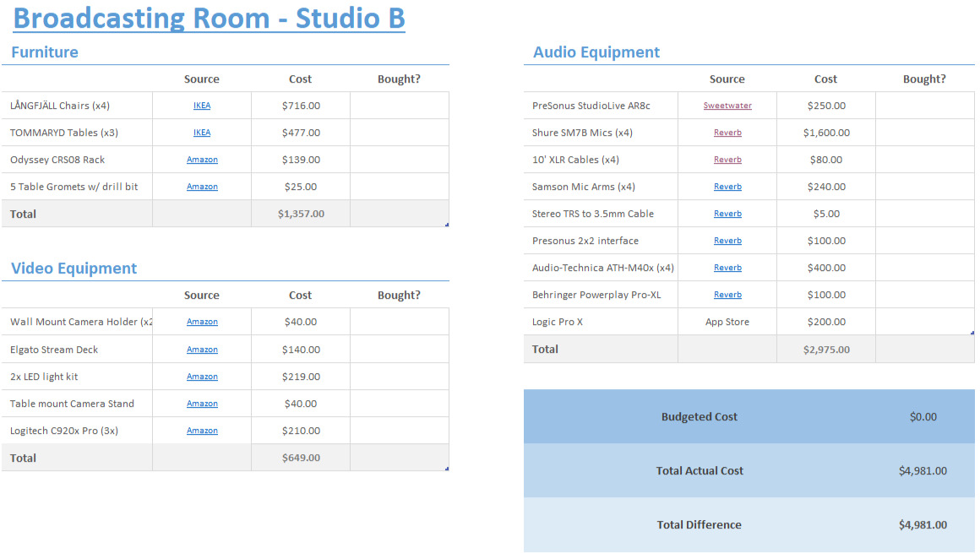Open the Reverb link for Audio-Technica ATH-M40x

pyautogui.click(x=727, y=268)
